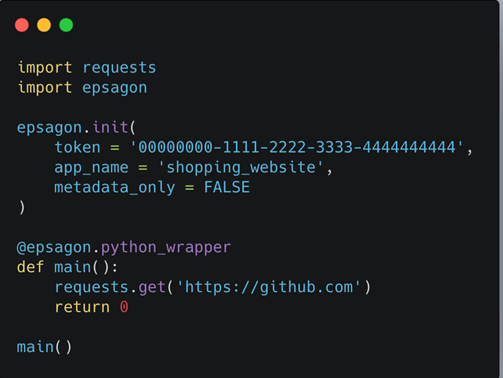Click the red 0 return value
Screen dimensions: 503x378
pos(124,307)
